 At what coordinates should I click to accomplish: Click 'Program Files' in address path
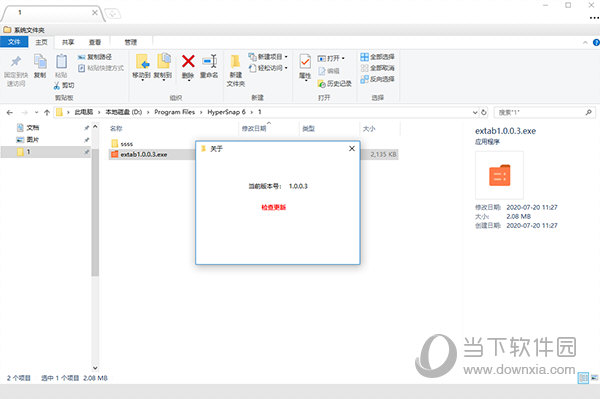[x=174, y=112]
